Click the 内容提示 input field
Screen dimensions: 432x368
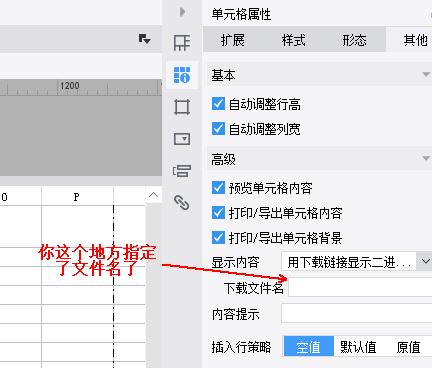(x=357, y=313)
